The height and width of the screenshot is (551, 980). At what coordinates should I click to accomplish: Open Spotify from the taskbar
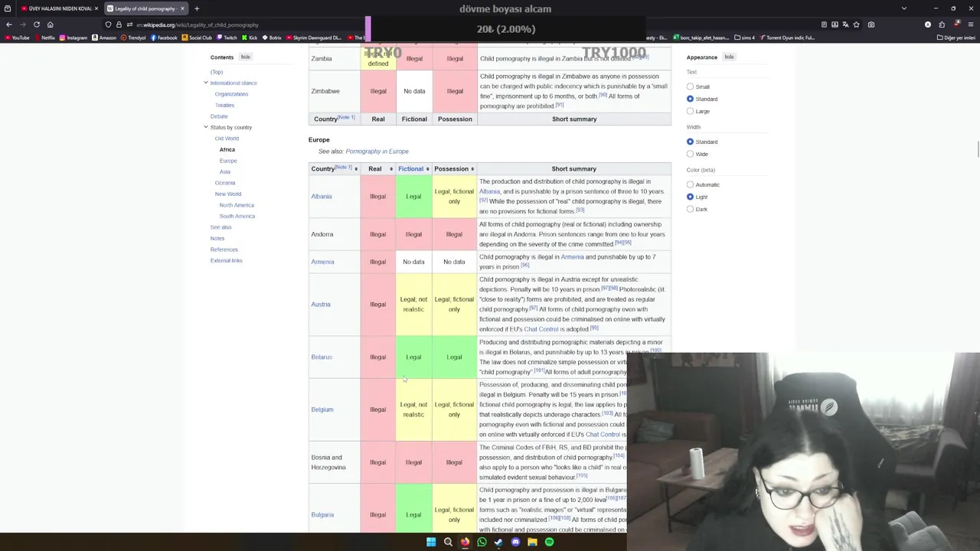pos(549,542)
